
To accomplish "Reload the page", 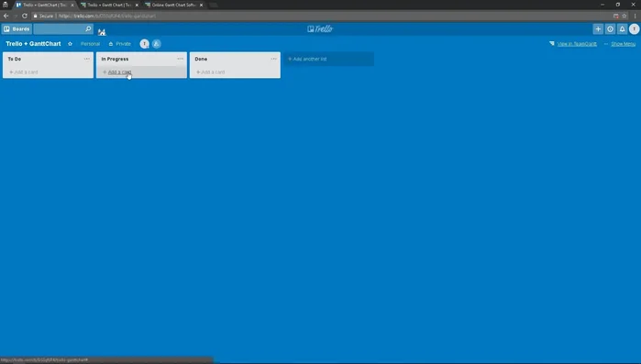I will (x=25, y=16).
